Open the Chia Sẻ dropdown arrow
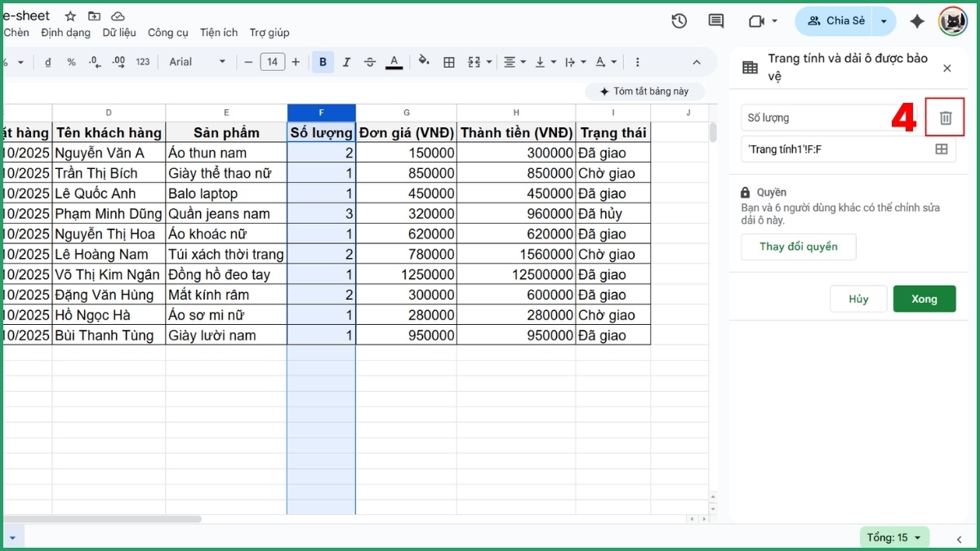The width and height of the screenshot is (980, 551). (884, 21)
